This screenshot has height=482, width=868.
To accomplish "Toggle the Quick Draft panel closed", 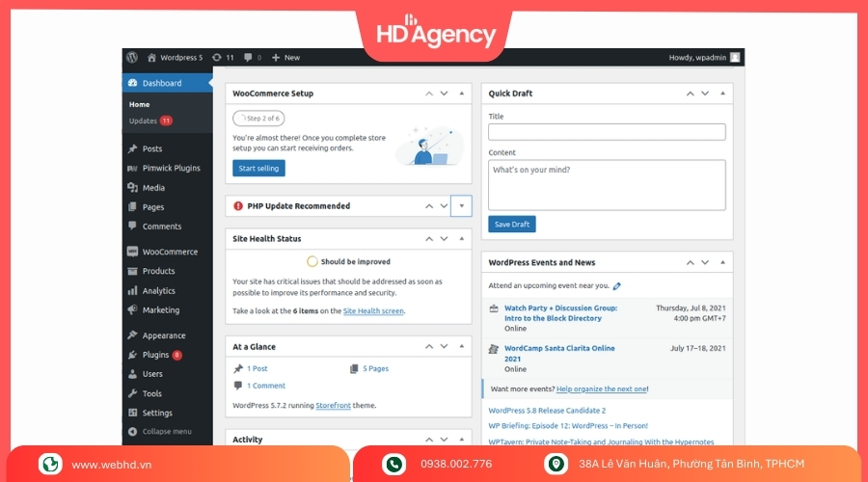I will coord(724,94).
